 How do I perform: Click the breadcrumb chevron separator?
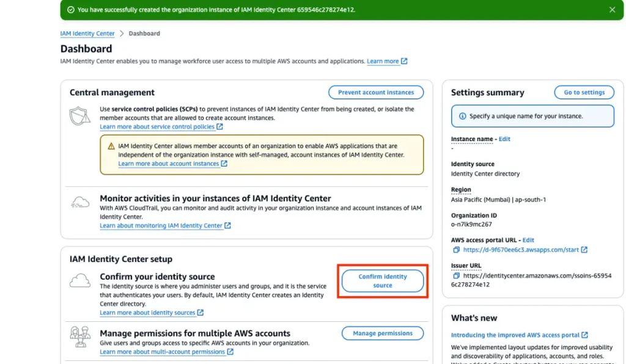point(122,34)
